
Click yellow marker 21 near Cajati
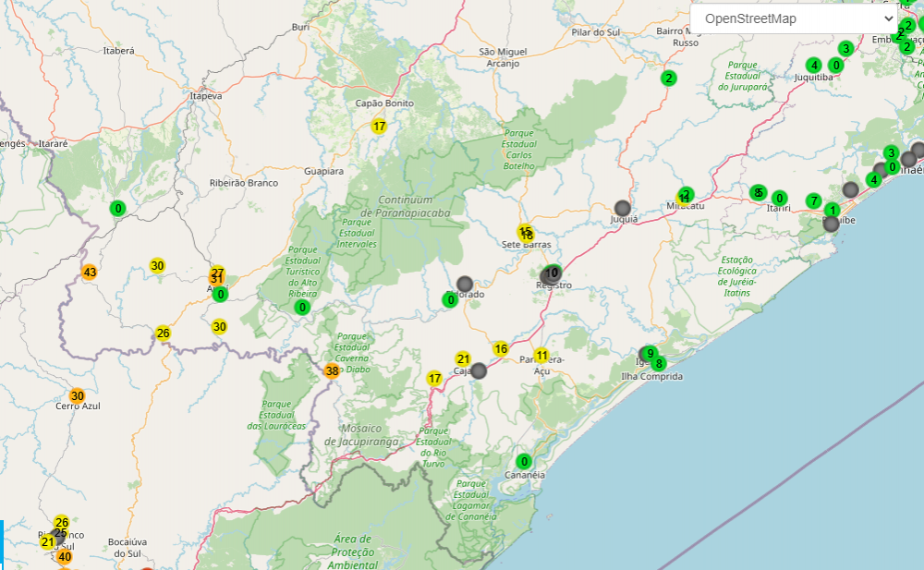point(464,358)
